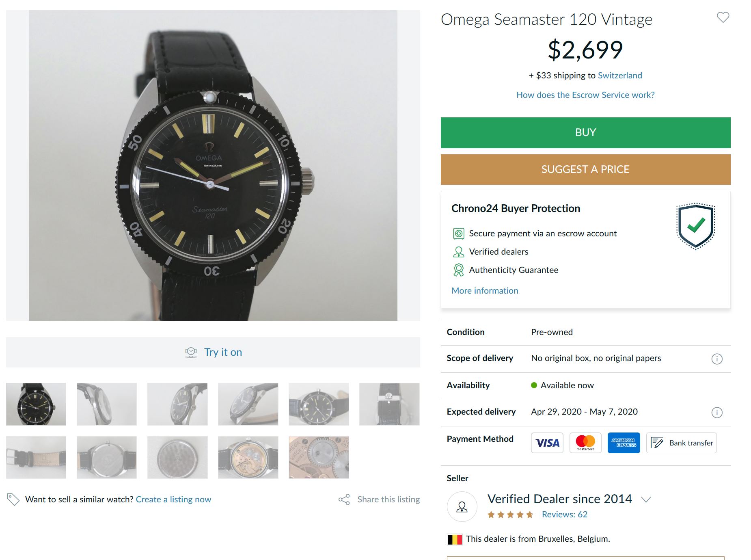This screenshot has height=560, width=751.
Task: Click the info icon for Scope of delivery
Action: (717, 359)
